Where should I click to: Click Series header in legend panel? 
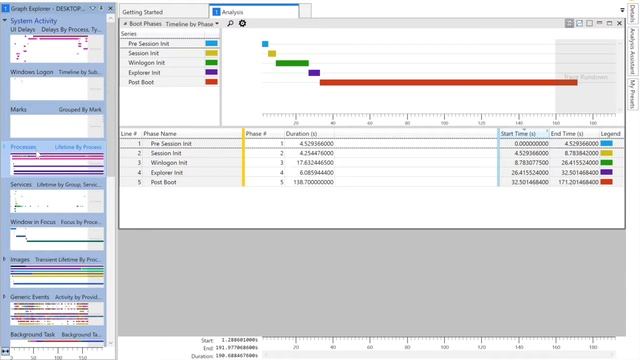(129, 34)
